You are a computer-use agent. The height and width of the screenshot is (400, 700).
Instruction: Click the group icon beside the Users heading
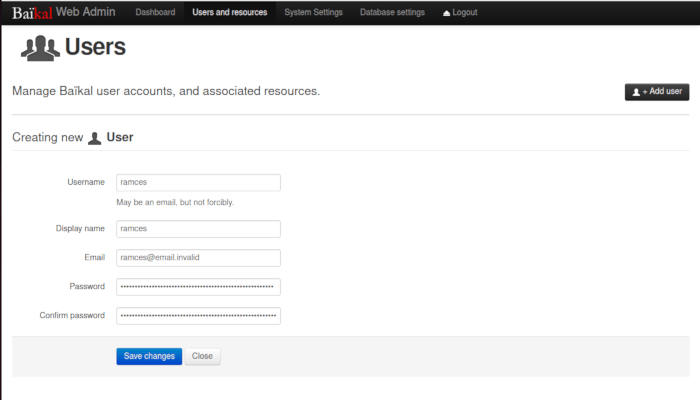pos(40,48)
